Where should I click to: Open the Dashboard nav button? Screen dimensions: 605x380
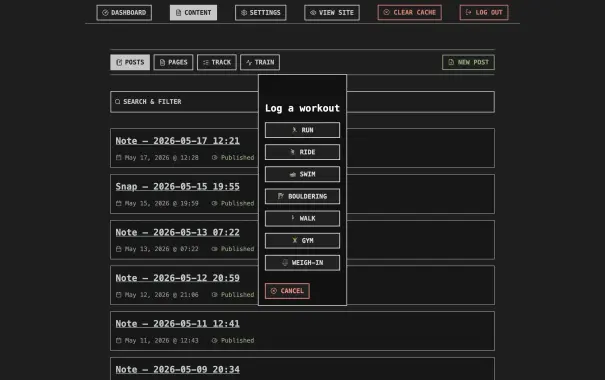[124, 13]
